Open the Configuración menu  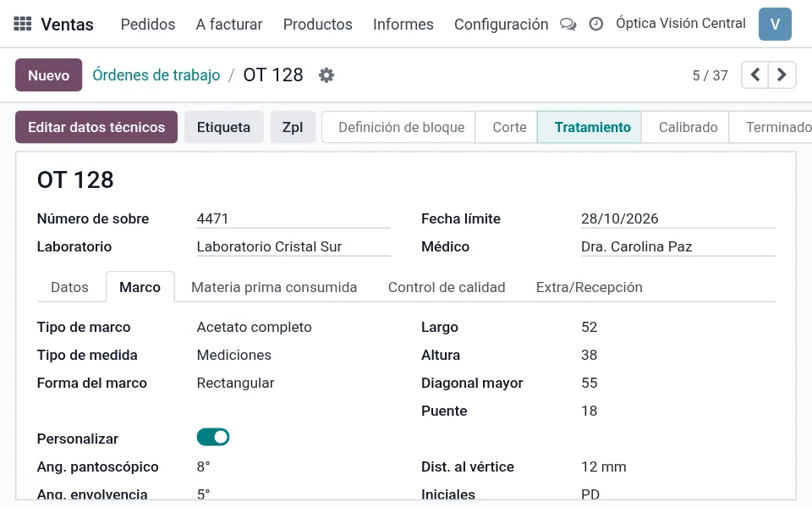pyautogui.click(x=501, y=25)
